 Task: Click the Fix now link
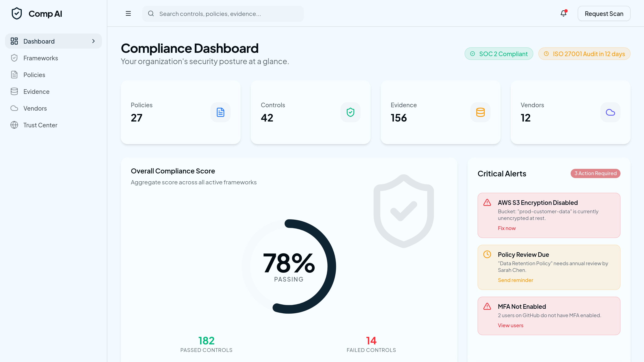(506, 228)
